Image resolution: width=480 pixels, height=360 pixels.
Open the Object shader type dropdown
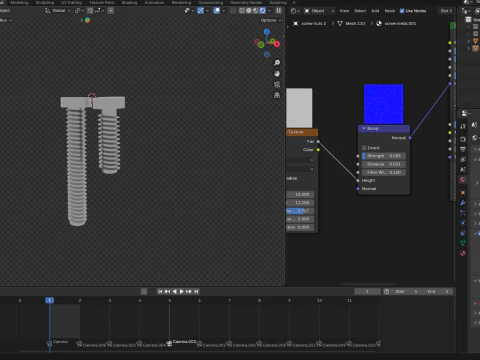[319, 11]
